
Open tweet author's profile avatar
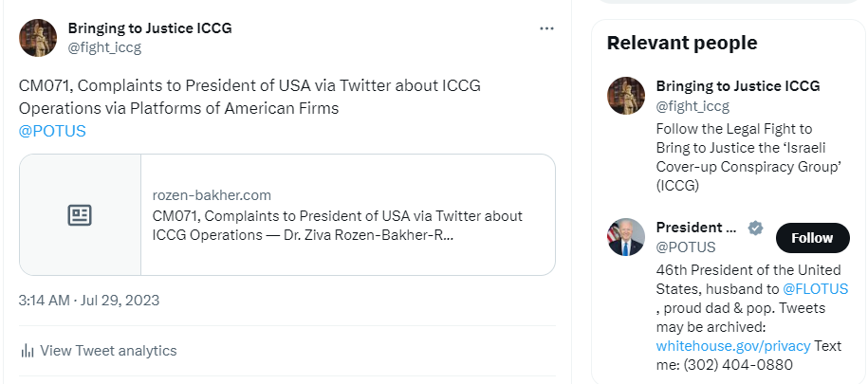pos(38,37)
